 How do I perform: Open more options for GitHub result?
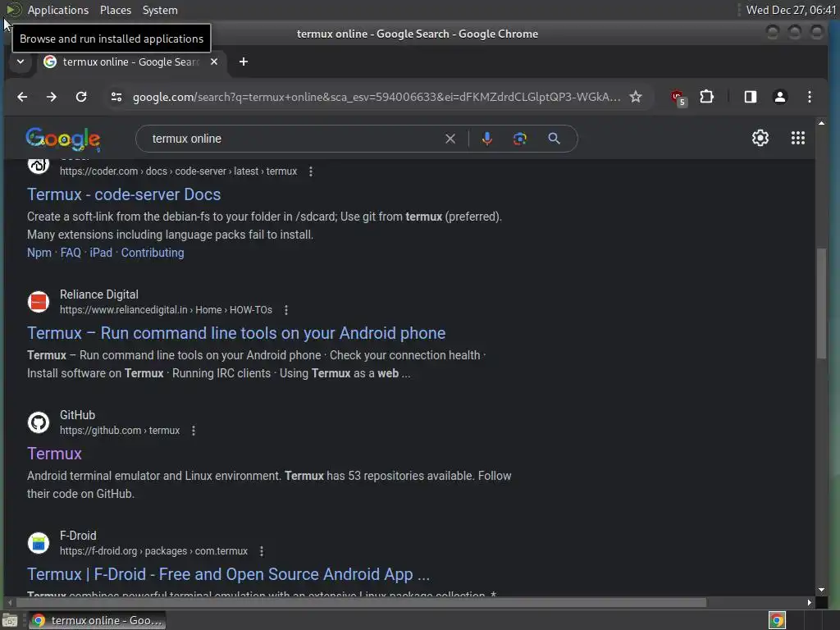[194, 431]
